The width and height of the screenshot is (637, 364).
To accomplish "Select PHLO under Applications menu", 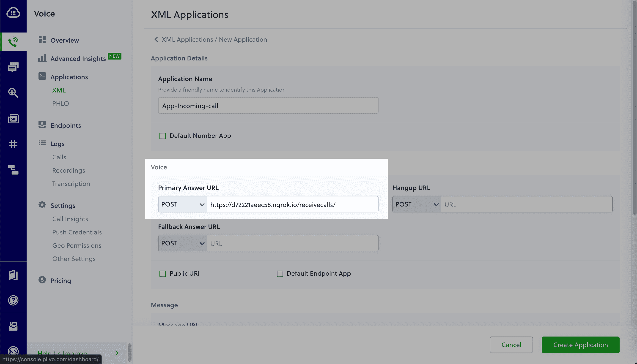I will (60, 103).
